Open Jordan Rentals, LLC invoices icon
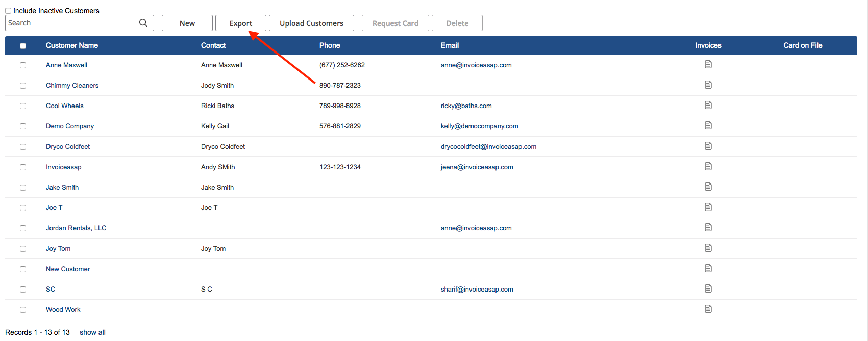 [708, 227]
